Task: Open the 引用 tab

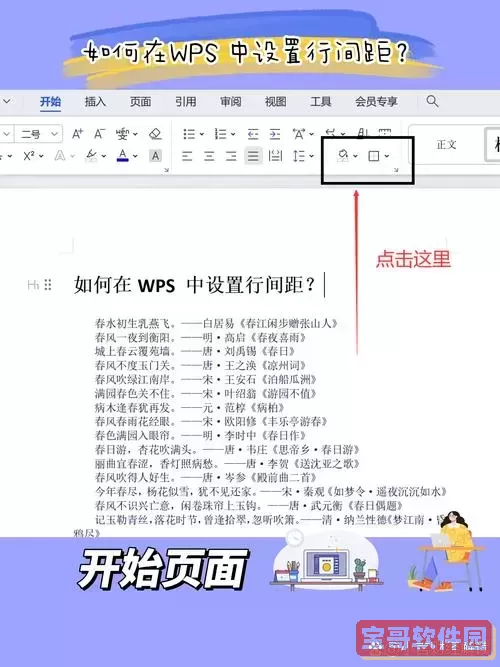Action: pyautogui.click(x=186, y=102)
